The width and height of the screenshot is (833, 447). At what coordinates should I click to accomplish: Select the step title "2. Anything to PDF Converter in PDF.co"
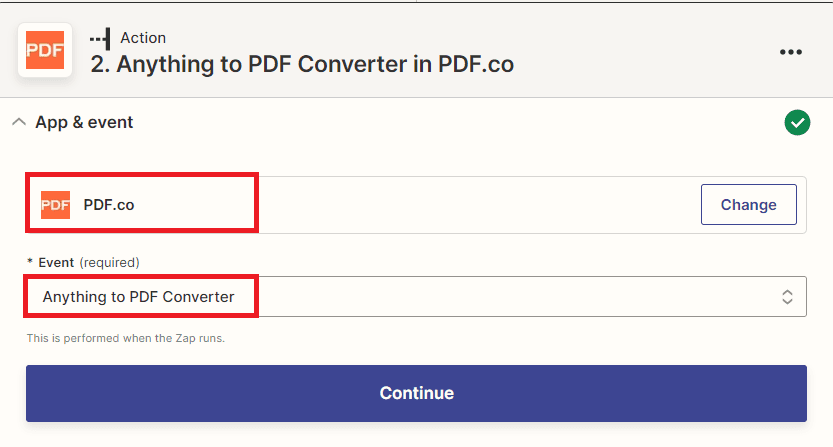point(302,65)
